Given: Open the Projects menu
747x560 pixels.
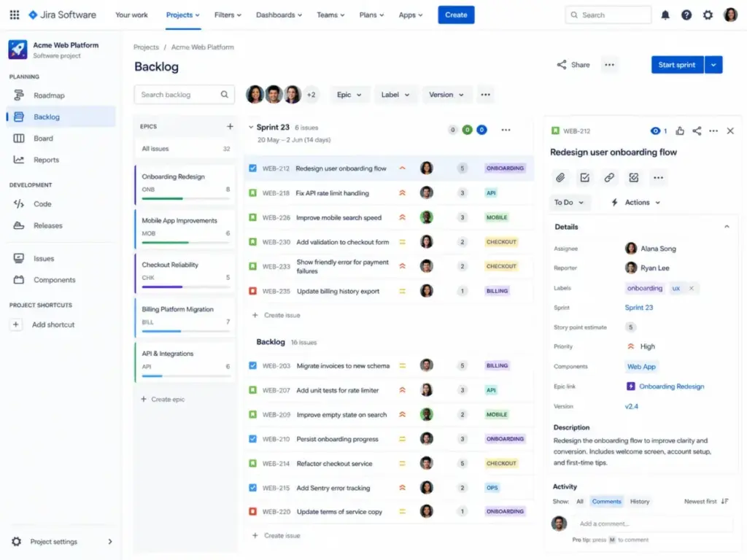Looking at the screenshot, I should click(182, 15).
